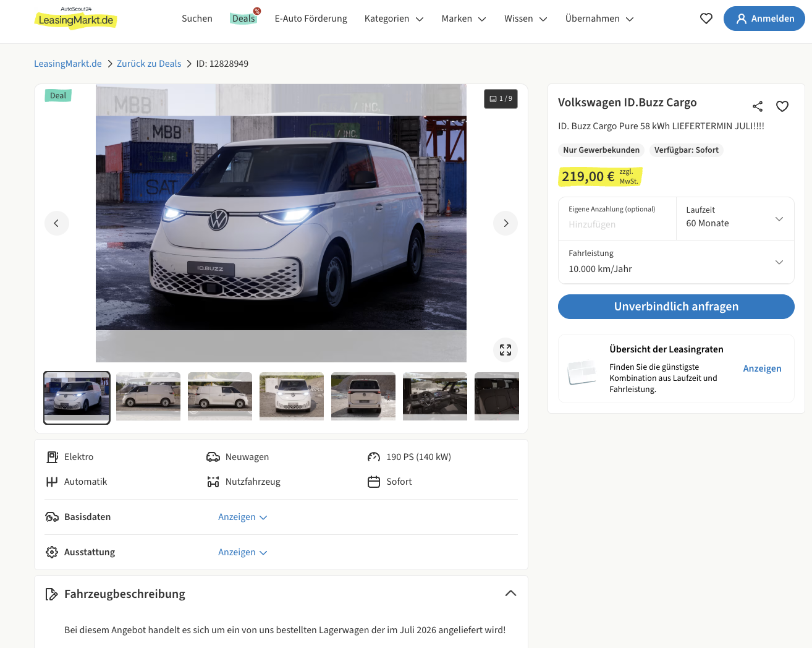The height and width of the screenshot is (648, 812).
Task: Show previous vehicle photo with left arrow
Action: click(x=57, y=223)
